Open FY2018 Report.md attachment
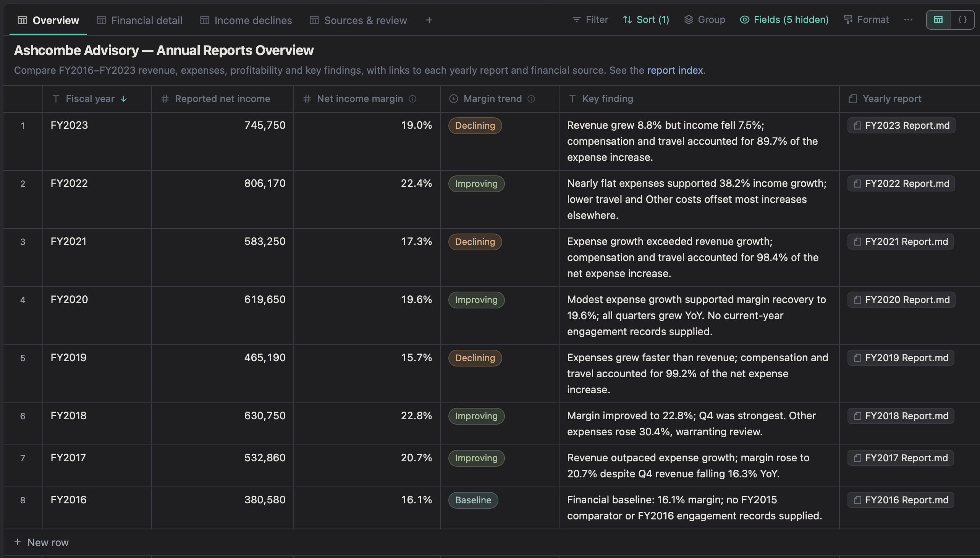This screenshot has width=980, height=558. (x=901, y=416)
